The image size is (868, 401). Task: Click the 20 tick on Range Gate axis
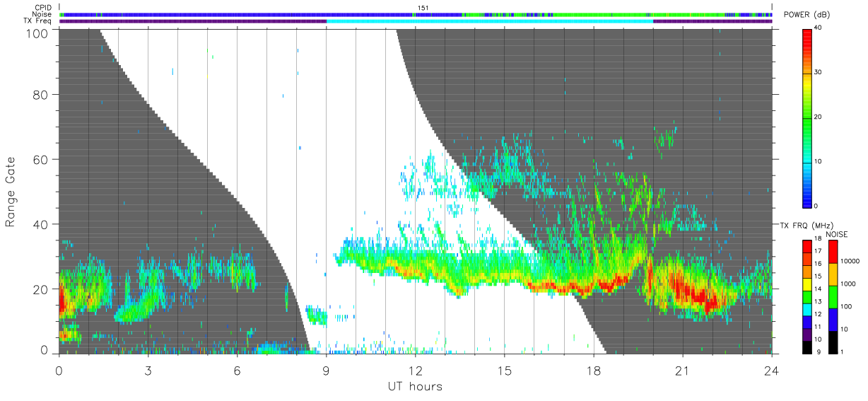40,289
